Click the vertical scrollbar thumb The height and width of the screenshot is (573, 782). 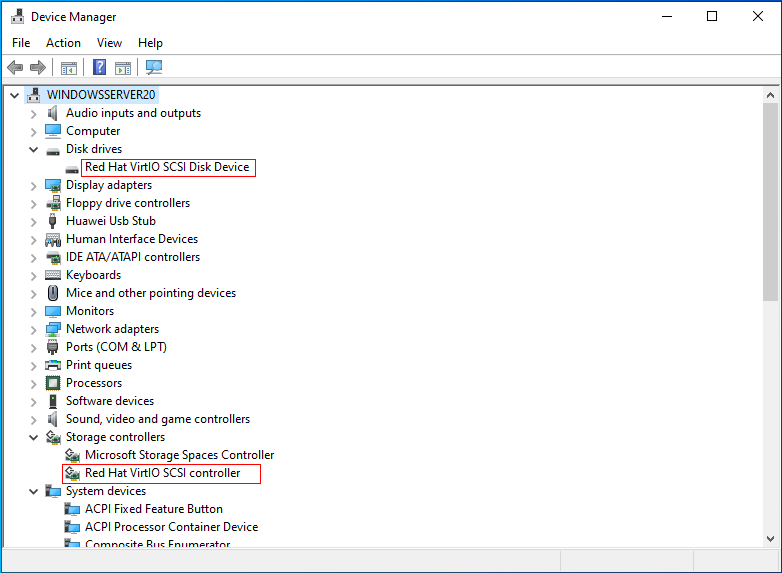(x=771, y=202)
